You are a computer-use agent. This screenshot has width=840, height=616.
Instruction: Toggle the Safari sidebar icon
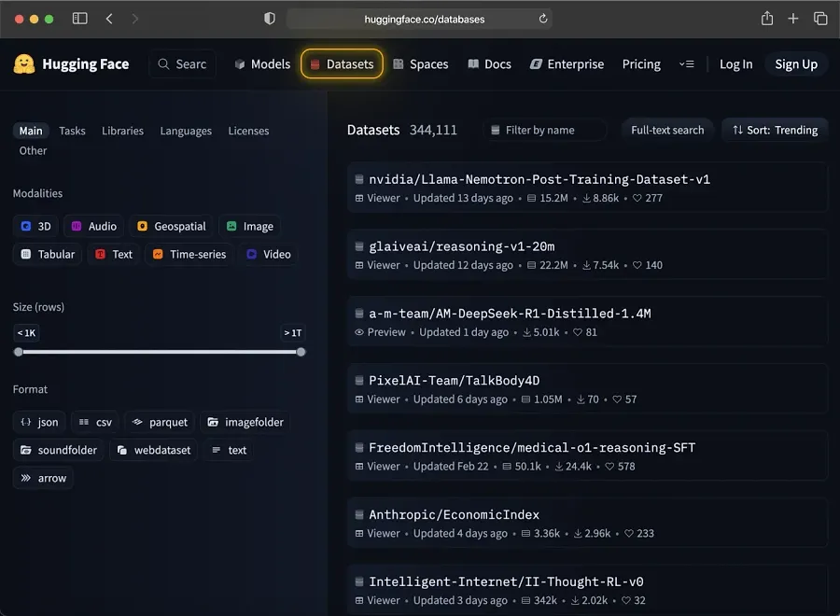(x=80, y=19)
